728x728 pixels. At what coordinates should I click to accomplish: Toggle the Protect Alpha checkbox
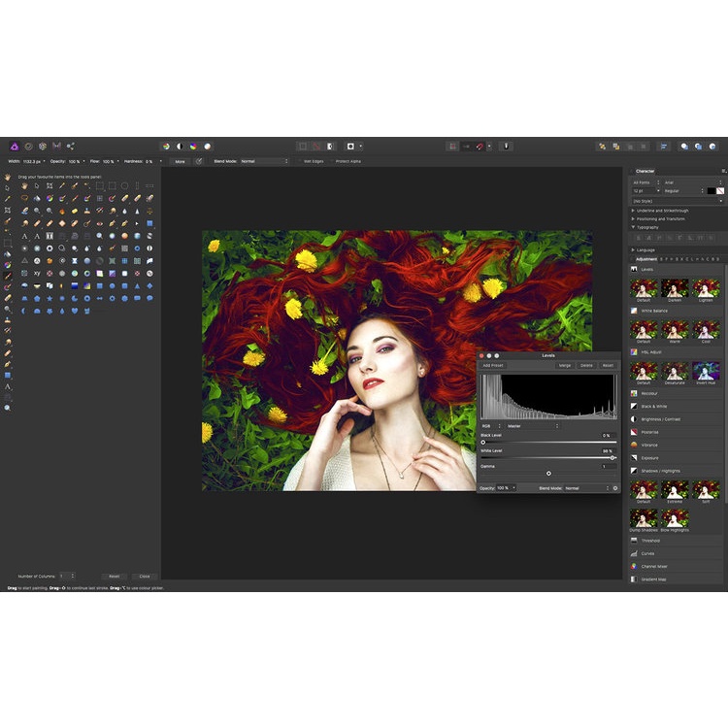347,161
